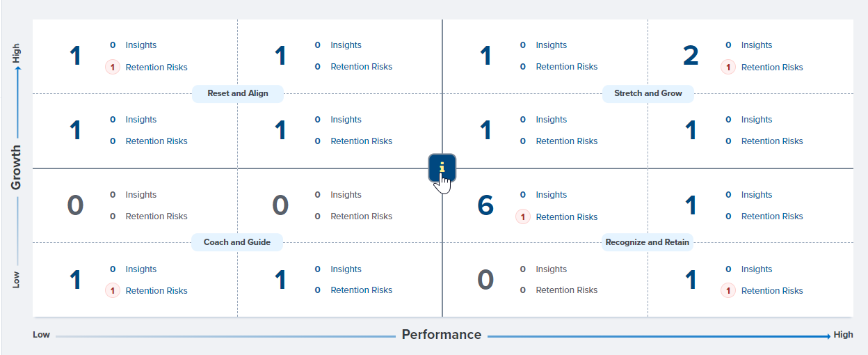Screen dimensions: 868x355
Task: Click the Coach and Guide label
Action: click(237, 242)
